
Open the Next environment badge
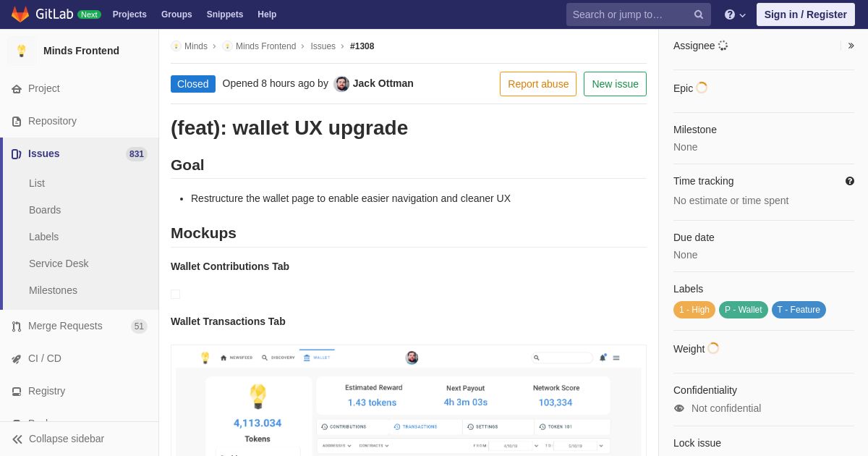[89, 14]
